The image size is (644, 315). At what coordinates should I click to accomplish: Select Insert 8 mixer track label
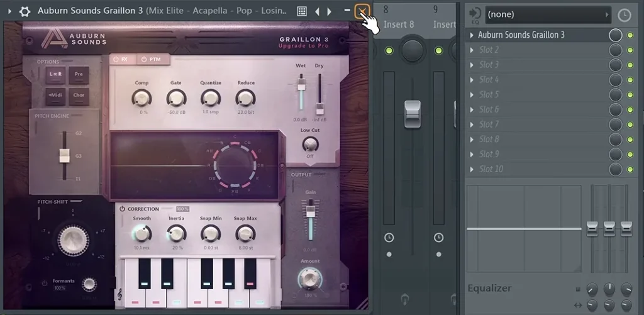click(399, 25)
